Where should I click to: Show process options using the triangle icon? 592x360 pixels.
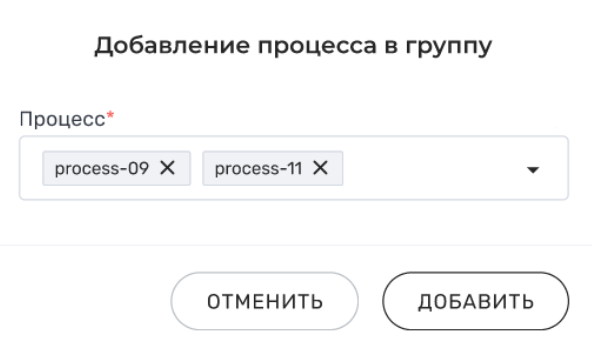point(533,170)
